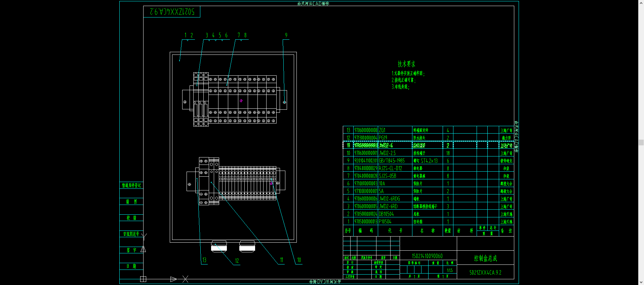Click part number 9713000000004 in row 12
The height and width of the screenshot is (285, 644).
click(366, 138)
